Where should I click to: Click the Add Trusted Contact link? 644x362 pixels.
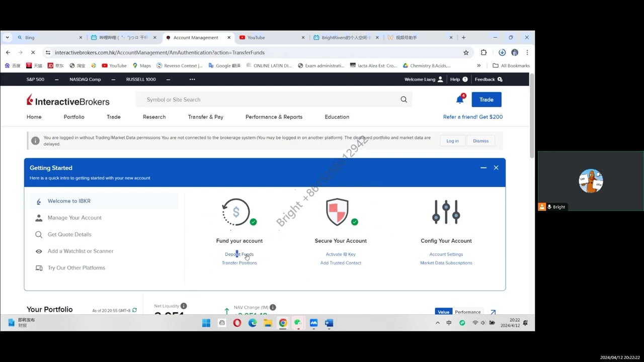(x=341, y=263)
